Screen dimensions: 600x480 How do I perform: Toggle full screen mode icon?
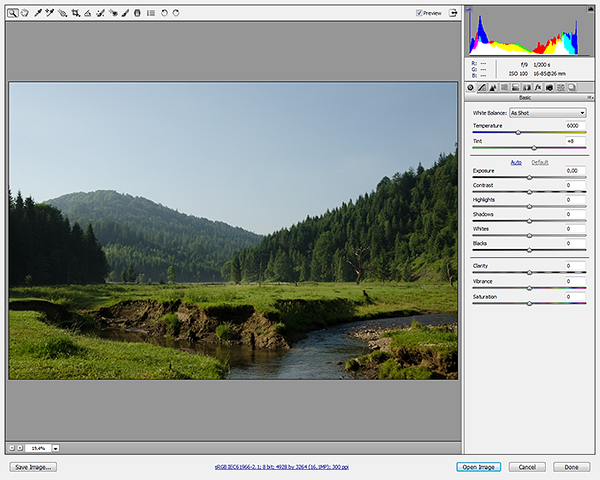tap(453, 13)
